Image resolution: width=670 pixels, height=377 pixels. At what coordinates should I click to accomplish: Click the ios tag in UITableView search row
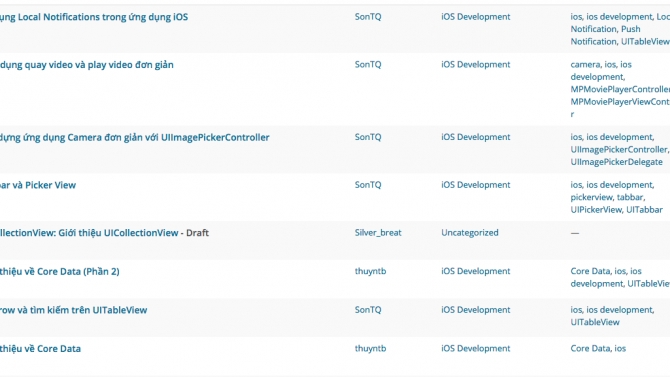click(576, 310)
